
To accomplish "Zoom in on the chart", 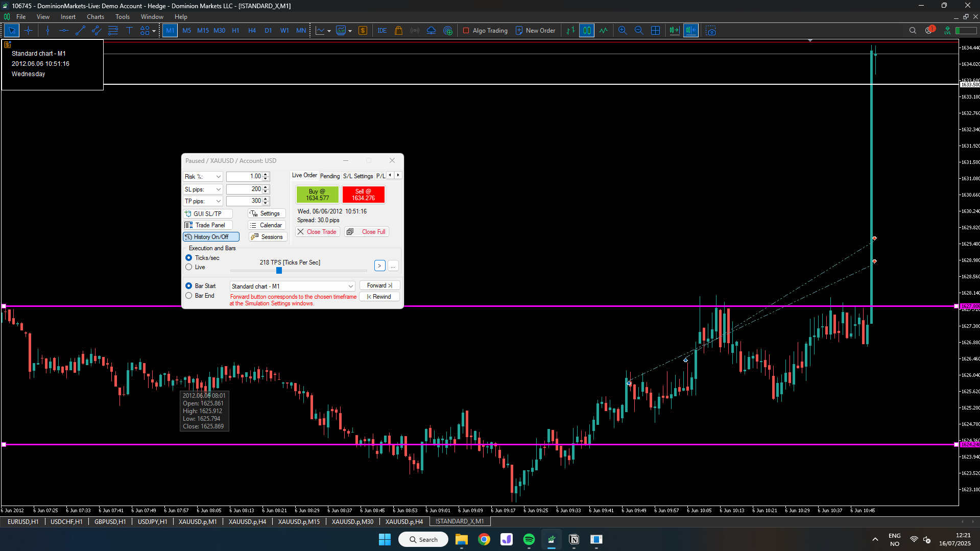I will tap(623, 31).
